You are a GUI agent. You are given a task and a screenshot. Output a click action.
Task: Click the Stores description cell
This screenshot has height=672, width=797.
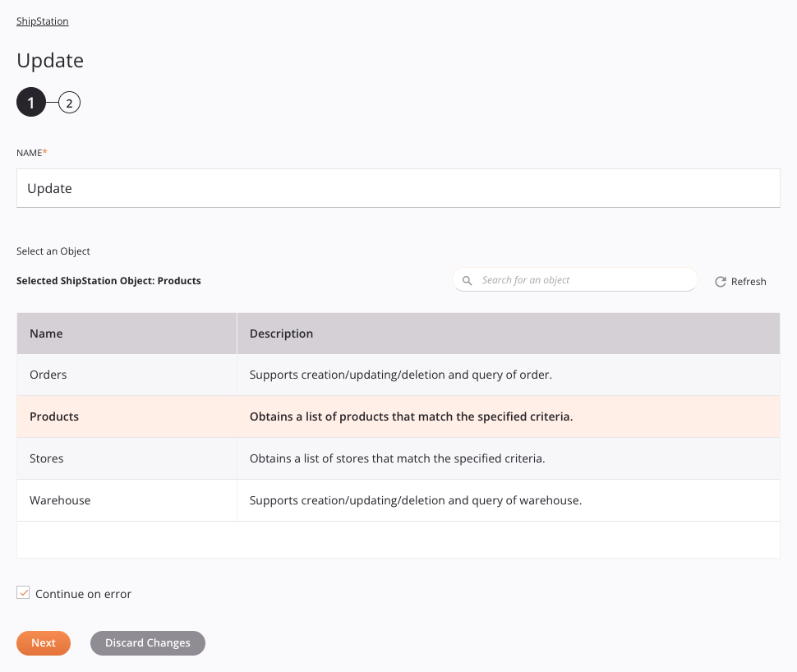[509, 458]
